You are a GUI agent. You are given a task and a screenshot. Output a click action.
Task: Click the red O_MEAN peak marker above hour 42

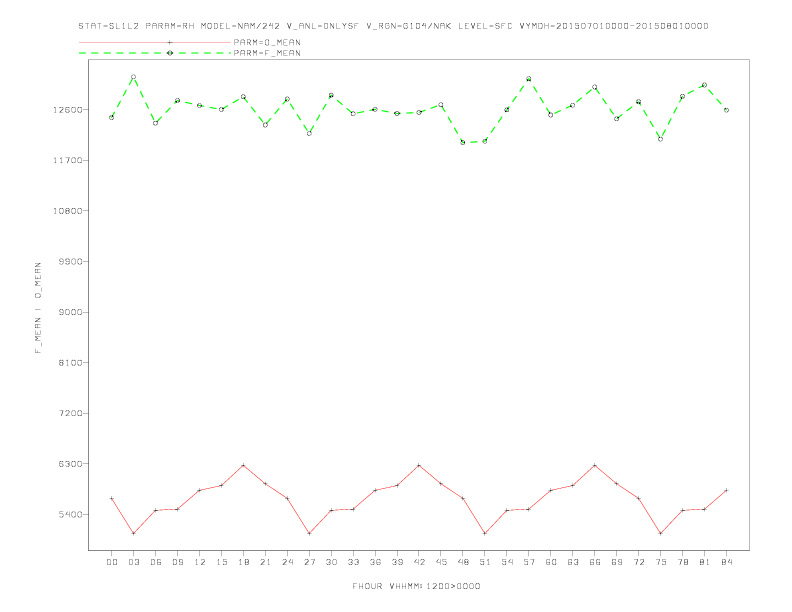(x=419, y=465)
